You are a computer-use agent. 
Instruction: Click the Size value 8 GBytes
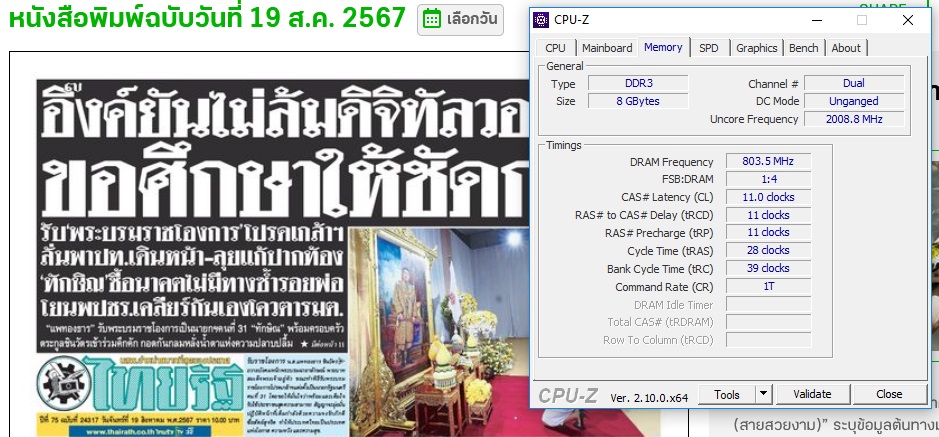click(638, 101)
